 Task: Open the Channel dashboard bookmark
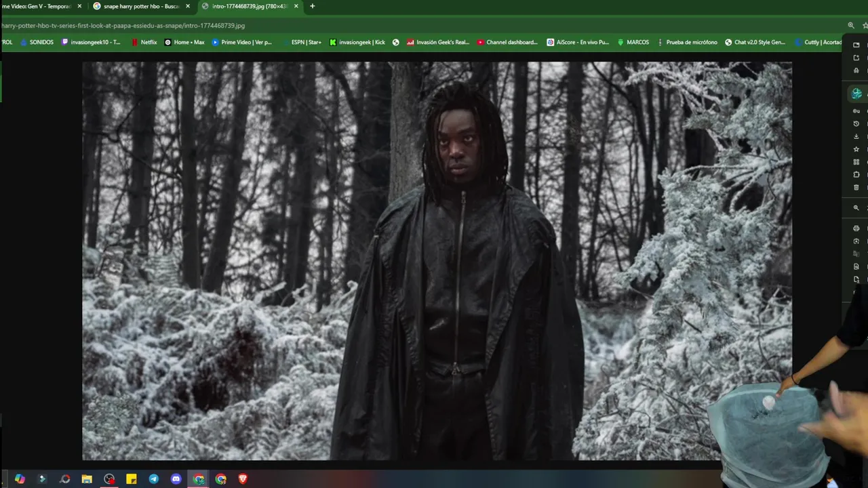507,42
